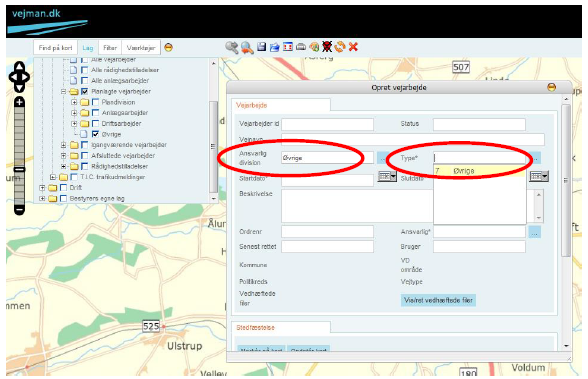Image resolution: width=588 pixels, height=379 pixels.
Task: Click the orange refresh arrows icon
Action: [340, 47]
